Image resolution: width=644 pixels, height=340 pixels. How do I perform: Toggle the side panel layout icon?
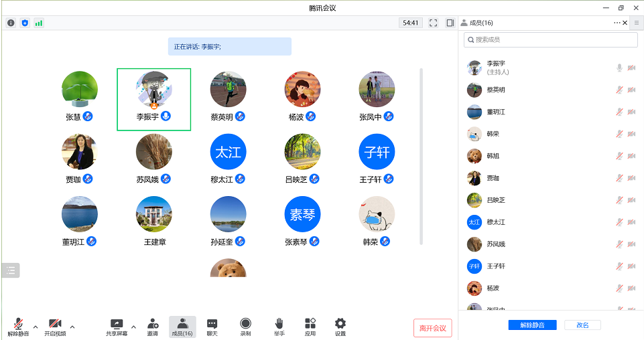tap(450, 23)
